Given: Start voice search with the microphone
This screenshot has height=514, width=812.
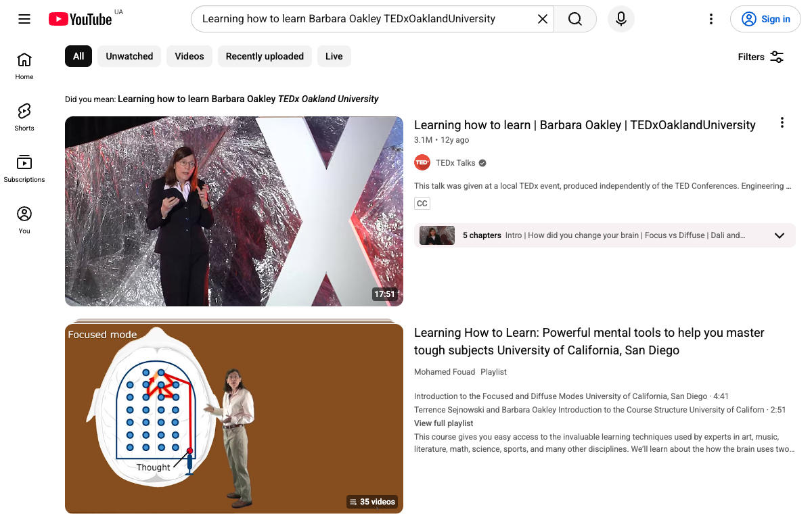Looking at the screenshot, I should (x=621, y=19).
